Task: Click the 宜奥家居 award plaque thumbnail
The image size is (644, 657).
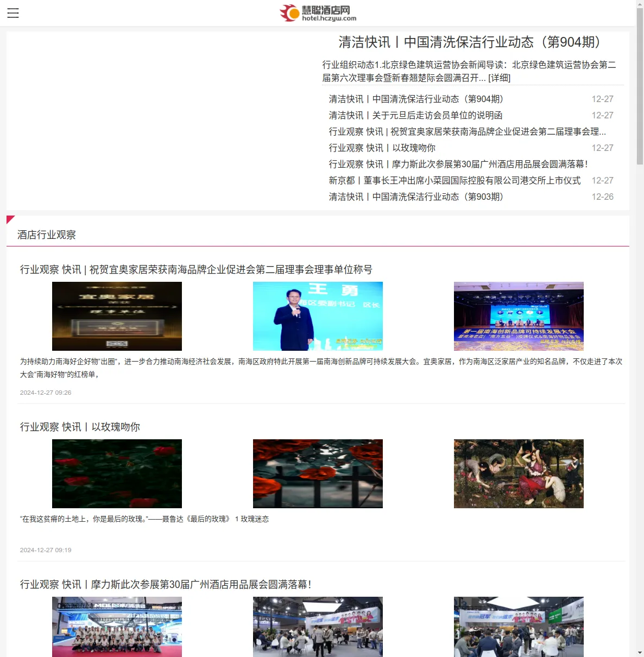Action: pyautogui.click(x=117, y=316)
